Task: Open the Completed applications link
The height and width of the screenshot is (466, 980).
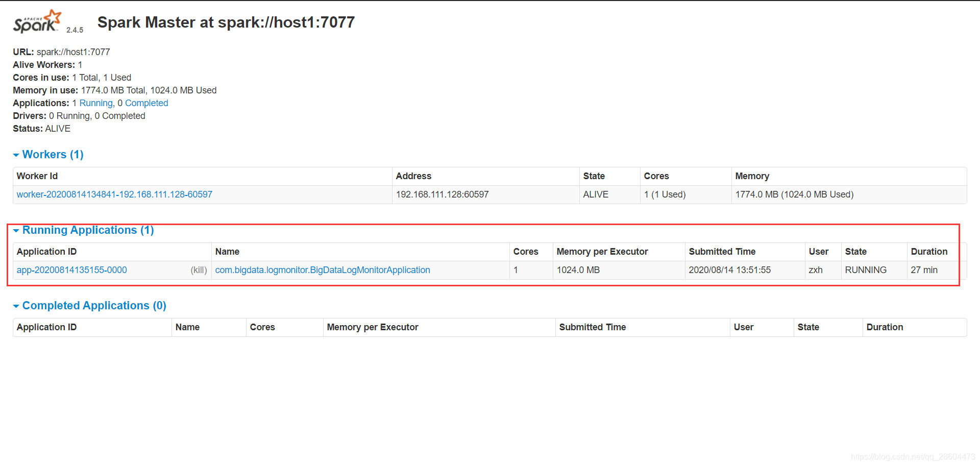Action: click(x=146, y=103)
